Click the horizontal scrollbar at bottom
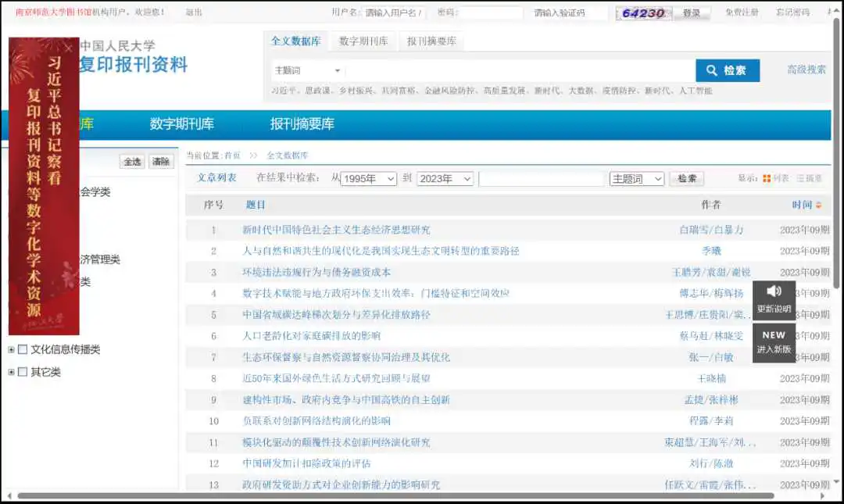This screenshot has width=844, height=504. click(x=395, y=496)
